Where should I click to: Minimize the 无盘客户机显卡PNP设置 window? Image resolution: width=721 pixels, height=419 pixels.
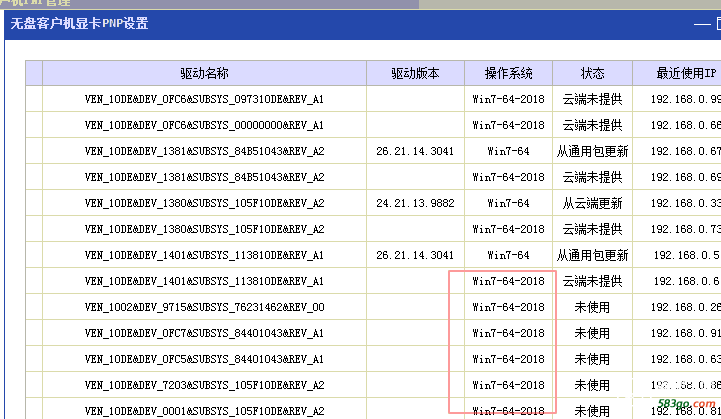(702, 24)
